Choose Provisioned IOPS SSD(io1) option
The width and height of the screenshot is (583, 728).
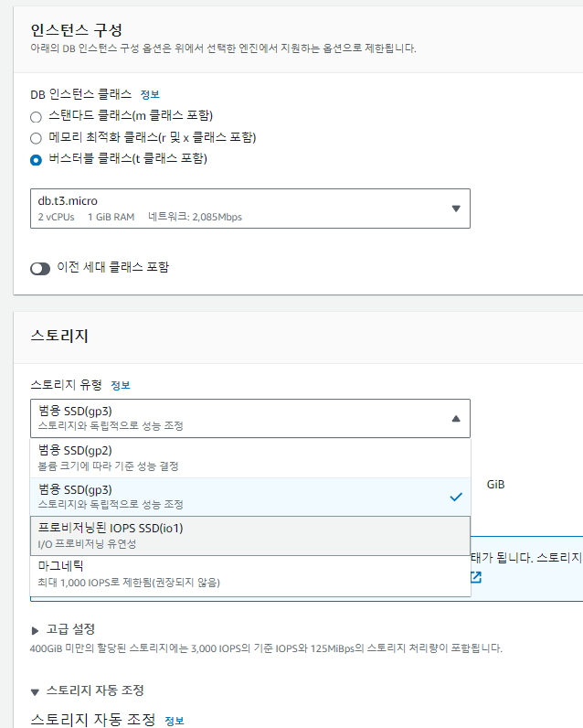click(x=249, y=535)
